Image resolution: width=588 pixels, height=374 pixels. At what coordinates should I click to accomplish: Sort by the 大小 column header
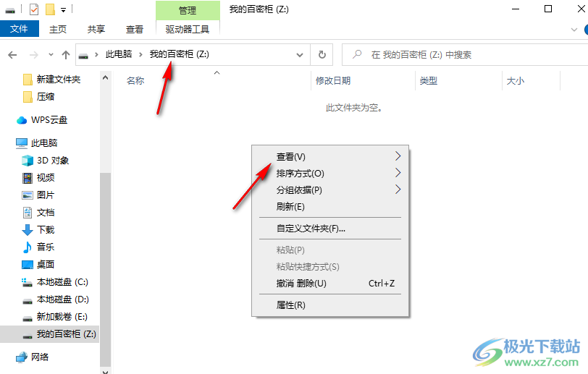point(516,80)
